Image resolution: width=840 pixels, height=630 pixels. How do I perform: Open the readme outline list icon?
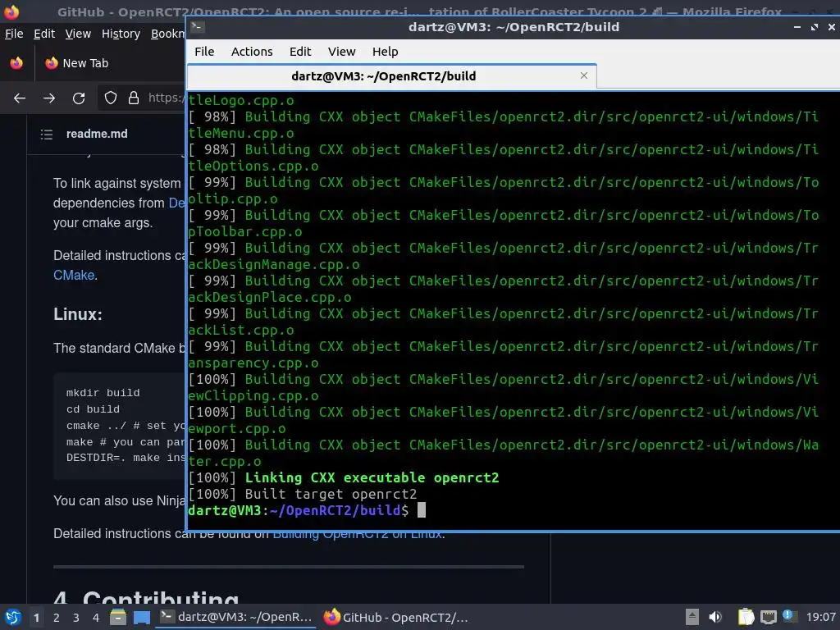(x=47, y=134)
